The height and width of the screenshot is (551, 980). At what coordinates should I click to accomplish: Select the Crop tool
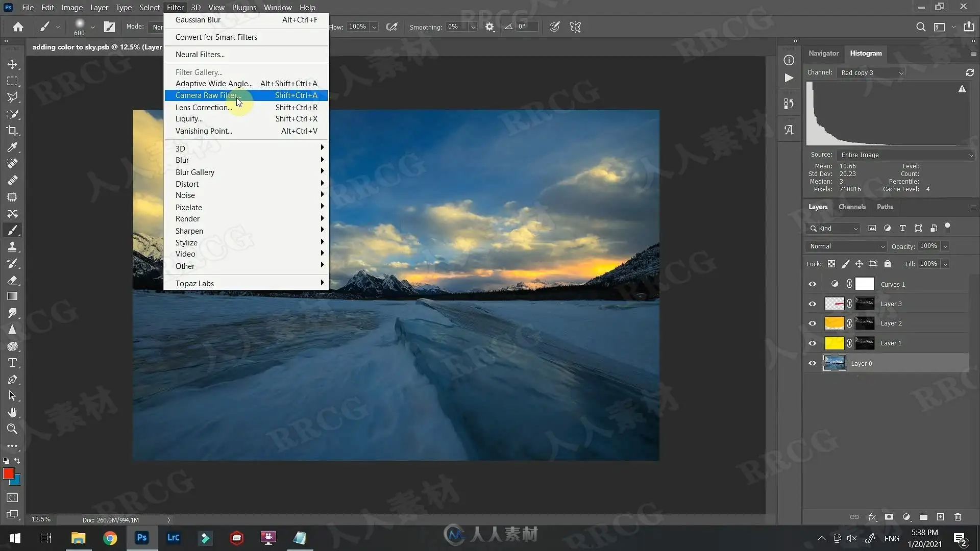tap(12, 131)
